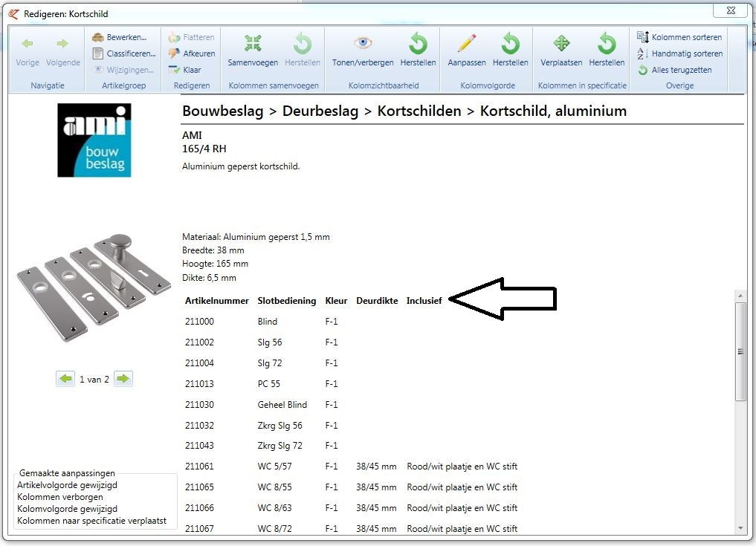756x546 pixels.
Task: Show the previous product image
Action: 65,380
